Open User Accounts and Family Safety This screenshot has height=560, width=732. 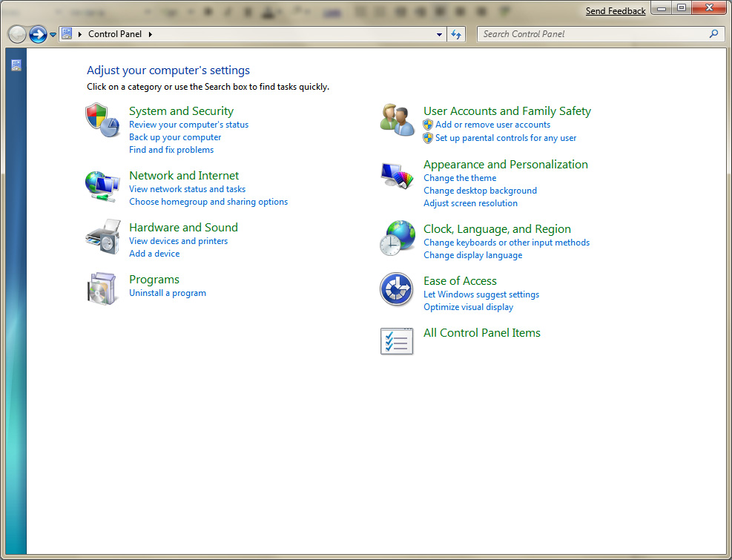507,111
